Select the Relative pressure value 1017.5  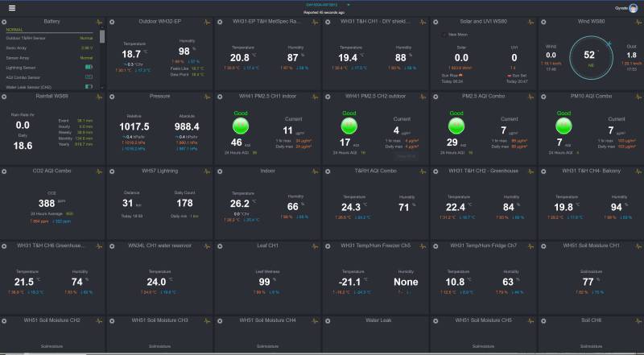(134, 127)
